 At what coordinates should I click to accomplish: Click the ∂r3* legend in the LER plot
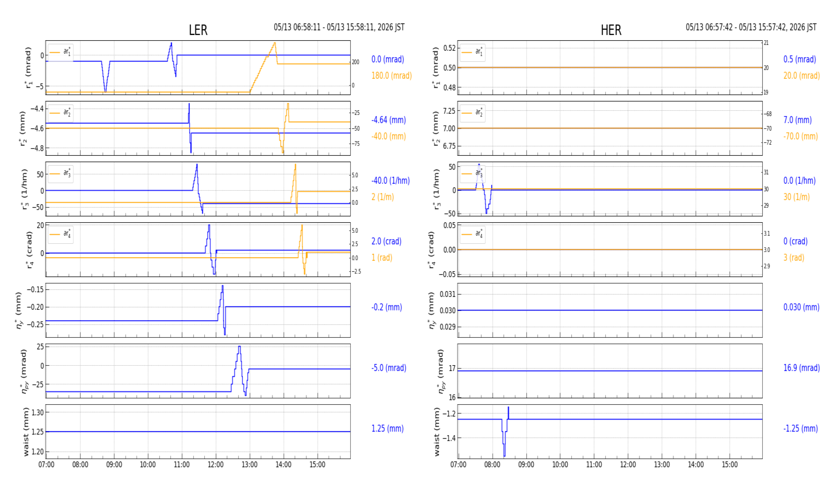[61, 173]
